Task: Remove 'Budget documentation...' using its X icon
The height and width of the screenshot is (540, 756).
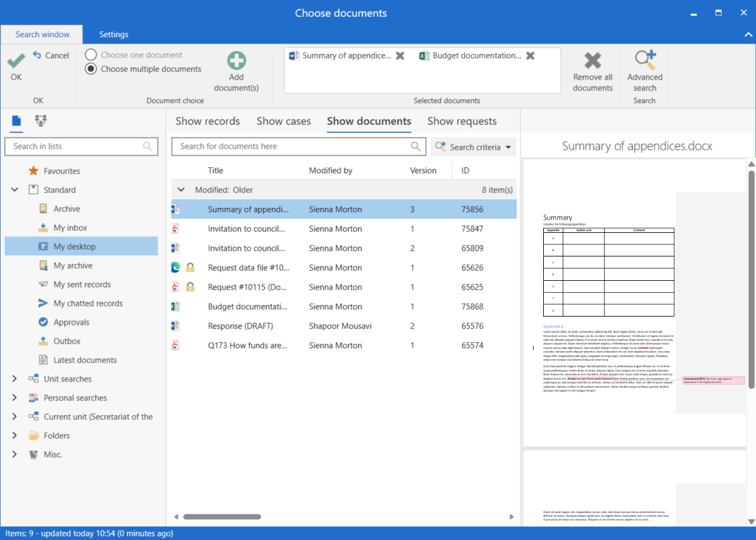Action: click(x=530, y=56)
